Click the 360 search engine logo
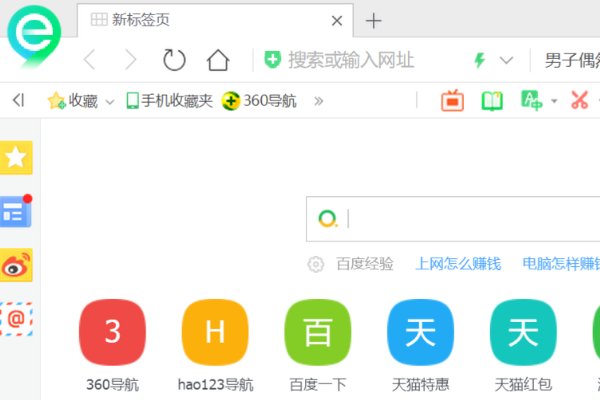This screenshot has width=600, height=400. pos(328,219)
